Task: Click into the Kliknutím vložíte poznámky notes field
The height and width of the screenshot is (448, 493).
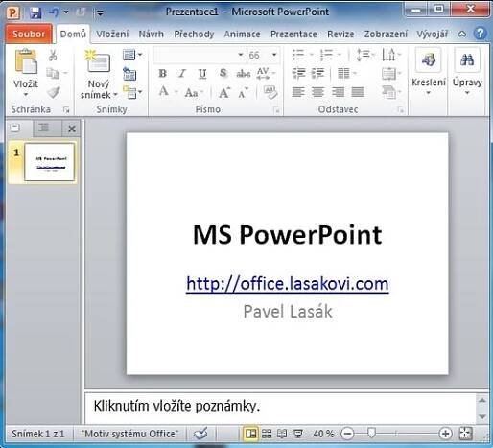Action: (281, 408)
